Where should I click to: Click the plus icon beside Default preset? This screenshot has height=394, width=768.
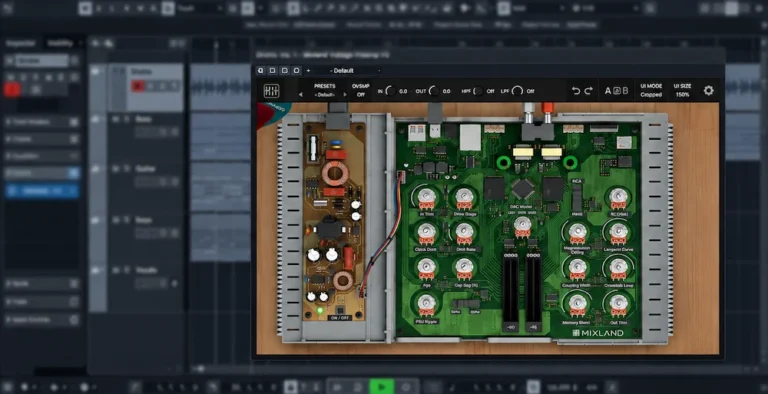click(x=308, y=71)
